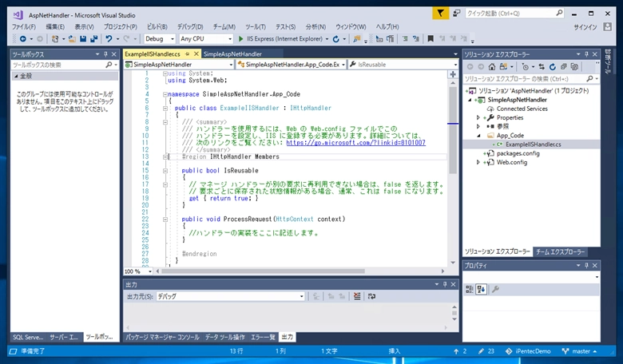Switch to パッケージ マネージャー コンソール tab
The image size is (623, 364).
click(x=162, y=337)
